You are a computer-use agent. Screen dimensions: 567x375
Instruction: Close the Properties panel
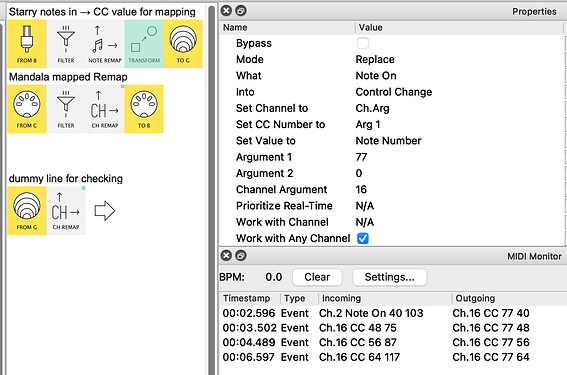tap(226, 10)
